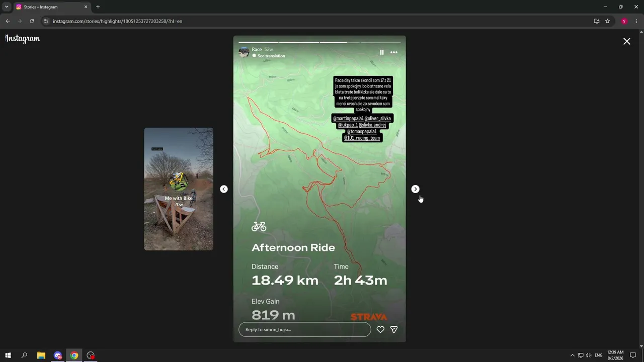This screenshot has height=362, width=644.
Task: Click the browser forward button
Action: point(20,21)
